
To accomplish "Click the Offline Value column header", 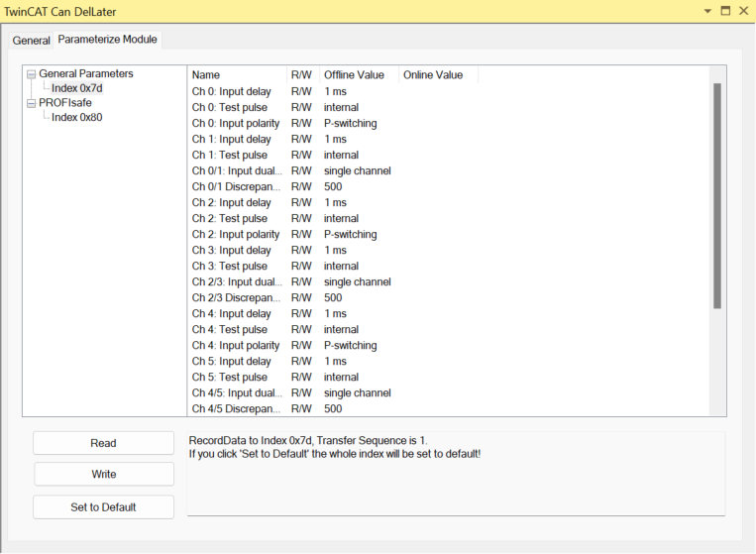I will 360,74.
